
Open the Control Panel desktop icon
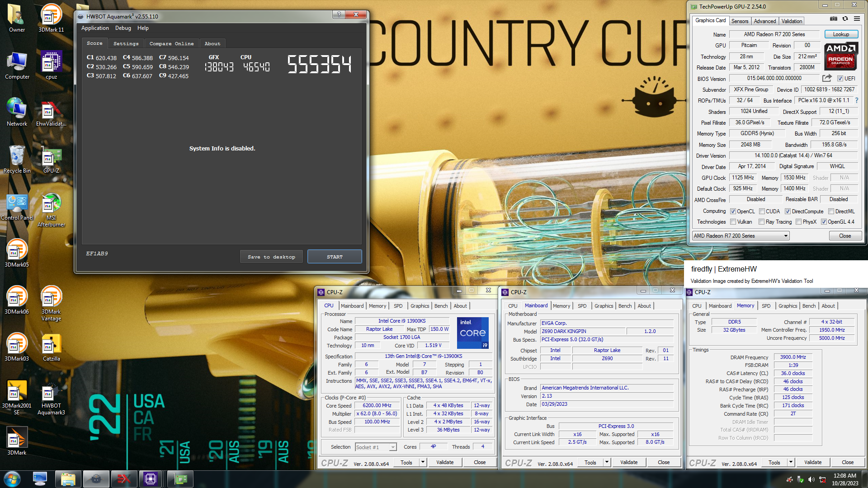(17, 206)
